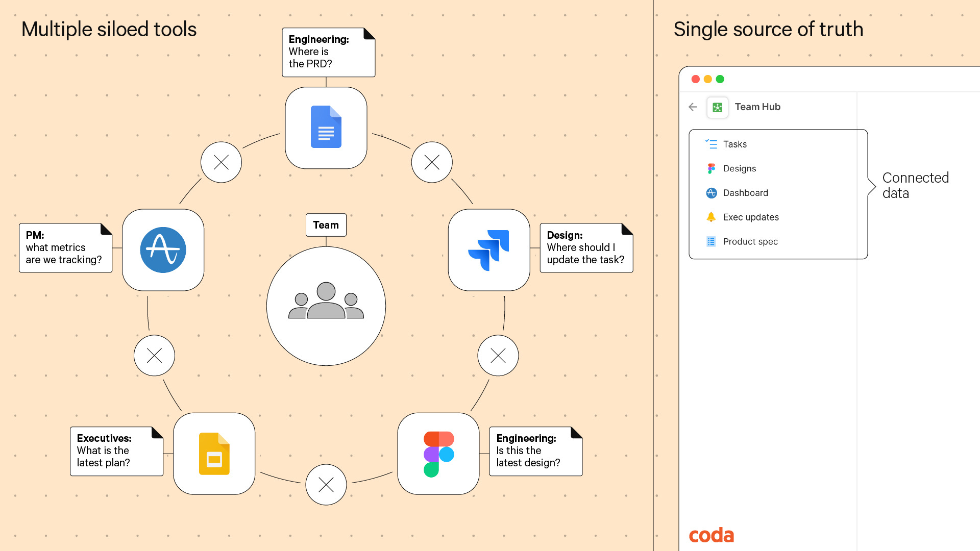Click the Jira icon
The image size is (980, 551).
tap(489, 249)
